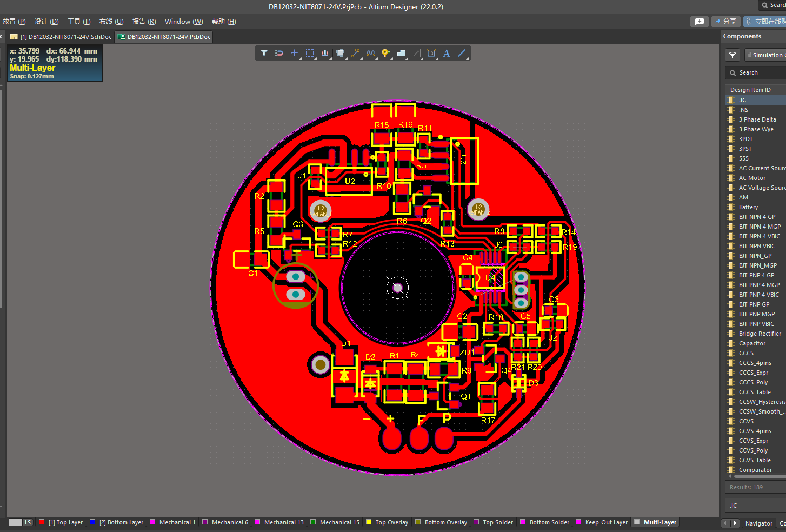This screenshot has width=786, height=532.
Task: Open the 放置 (P) menu
Action: click(x=14, y=22)
